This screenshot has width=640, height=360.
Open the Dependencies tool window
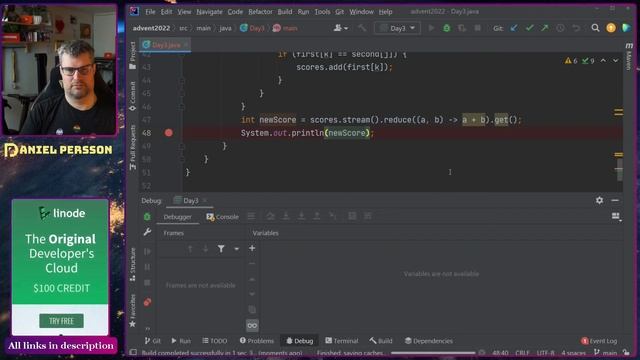pos(429,341)
